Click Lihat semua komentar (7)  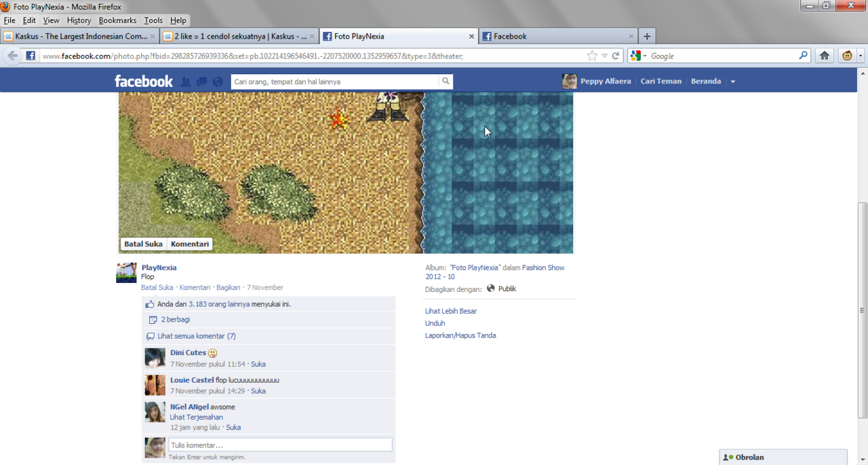click(197, 336)
